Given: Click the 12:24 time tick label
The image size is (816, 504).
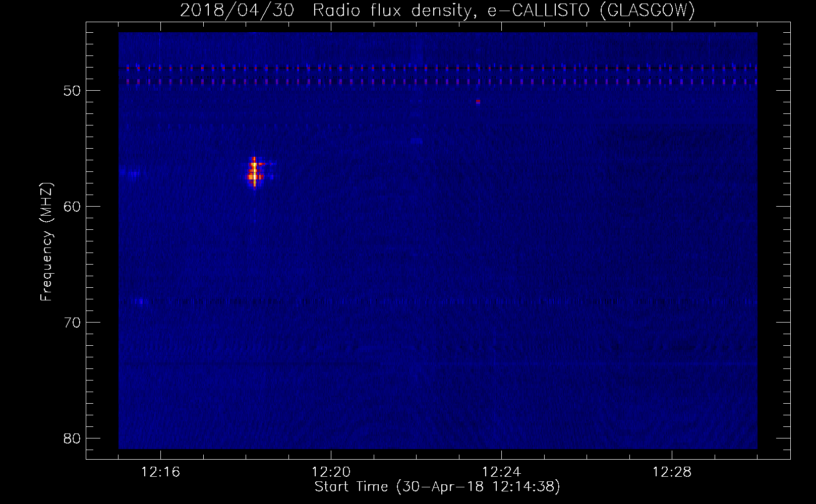Looking at the screenshot, I should click(x=502, y=472).
